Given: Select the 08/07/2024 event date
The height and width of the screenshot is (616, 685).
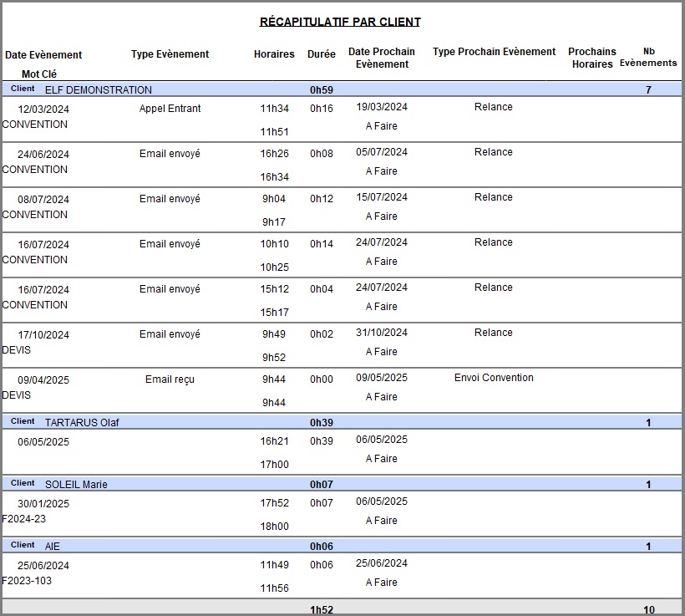Looking at the screenshot, I should point(43,200).
